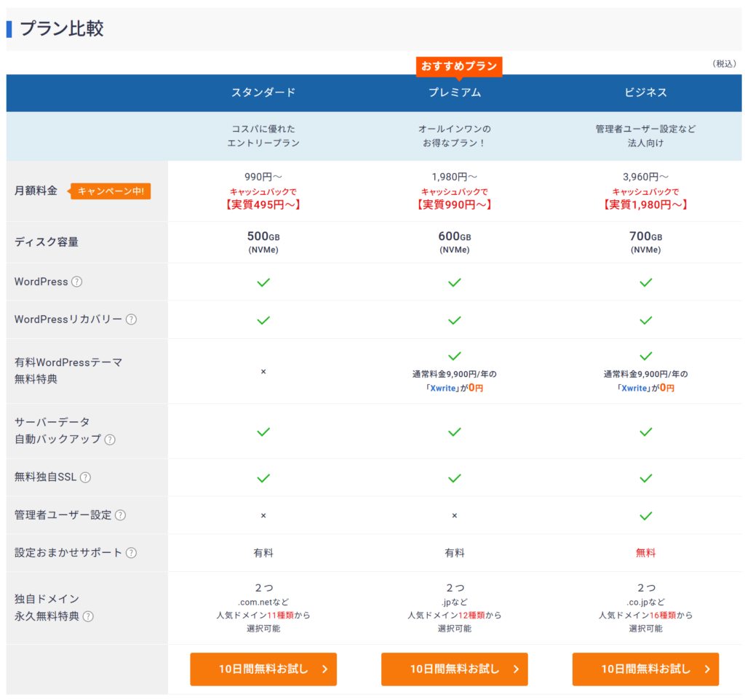Viewport: 745px width, 700px height.
Task: Click スタンダード WordPress checkmark
Action: pyautogui.click(x=263, y=282)
